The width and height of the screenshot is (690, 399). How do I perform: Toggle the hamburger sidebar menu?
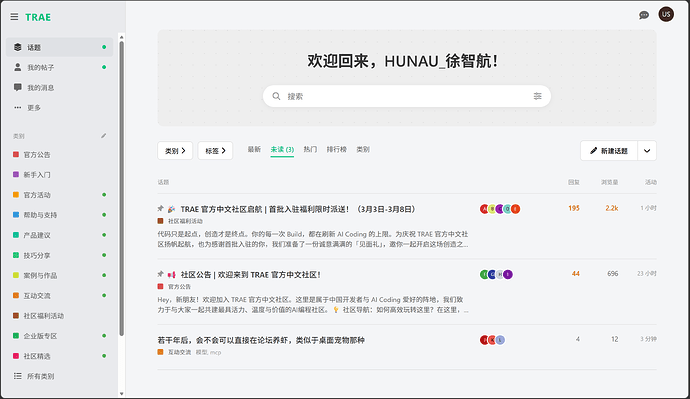[x=15, y=17]
